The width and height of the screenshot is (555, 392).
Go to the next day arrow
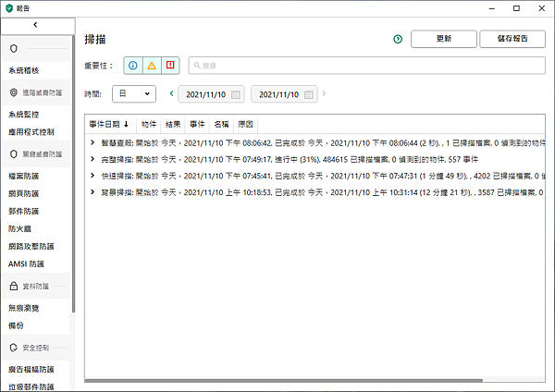pos(324,93)
